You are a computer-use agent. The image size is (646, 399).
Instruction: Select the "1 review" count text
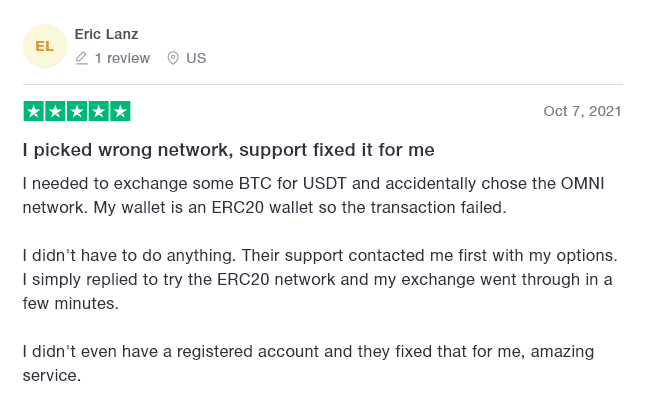click(122, 58)
